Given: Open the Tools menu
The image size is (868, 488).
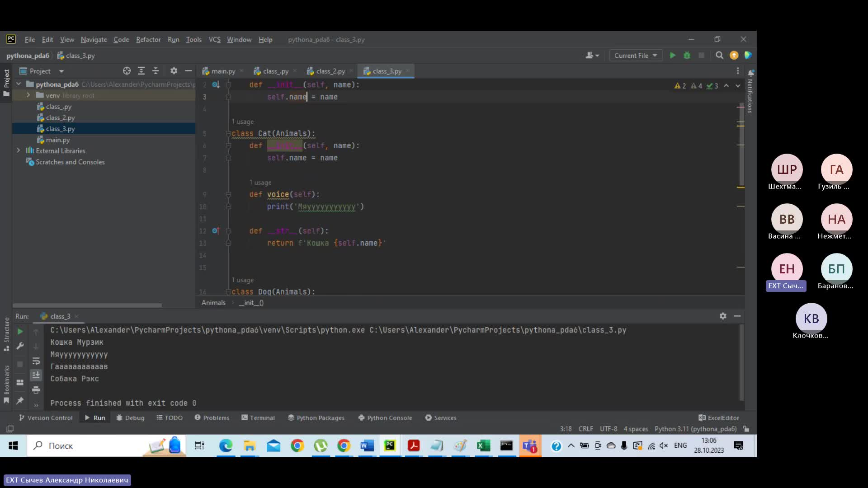Looking at the screenshot, I should (x=193, y=40).
